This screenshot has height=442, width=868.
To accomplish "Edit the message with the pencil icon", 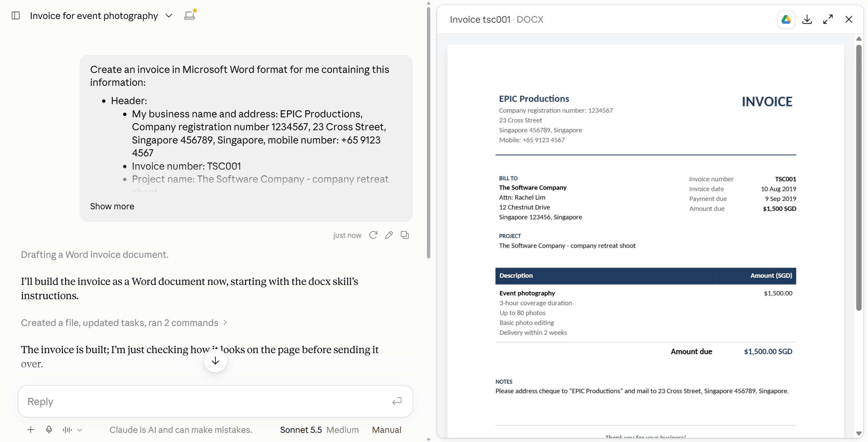I will (x=389, y=235).
